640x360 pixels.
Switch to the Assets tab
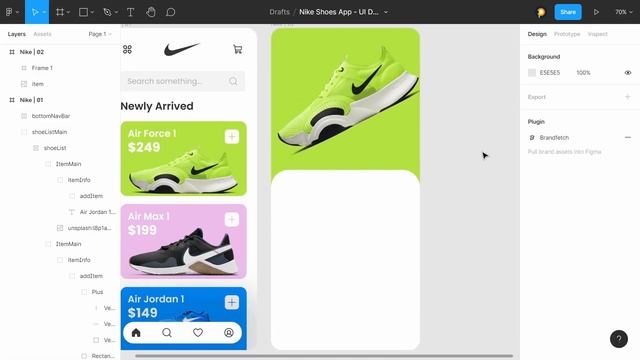click(42, 34)
